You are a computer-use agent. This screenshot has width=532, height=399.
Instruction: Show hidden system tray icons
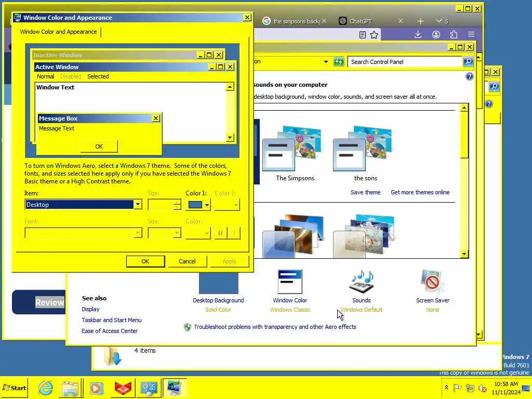pyautogui.click(x=446, y=388)
